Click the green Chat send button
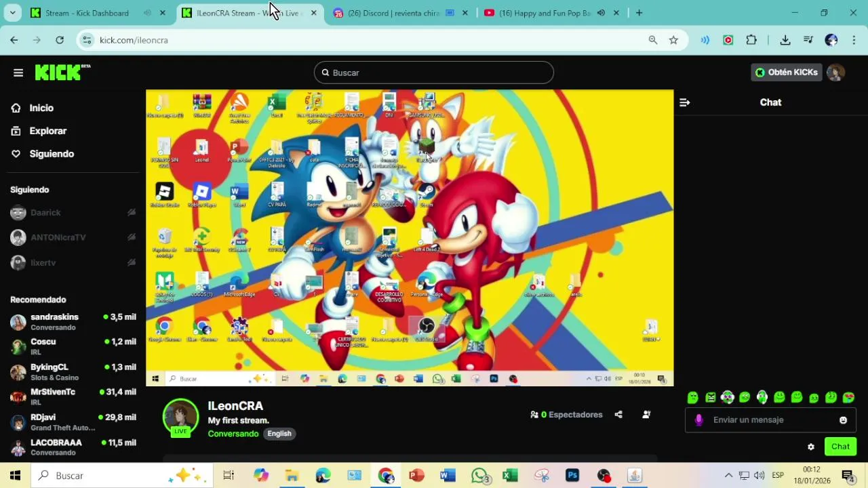Viewport: 868px width, 488px height. (x=840, y=447)
